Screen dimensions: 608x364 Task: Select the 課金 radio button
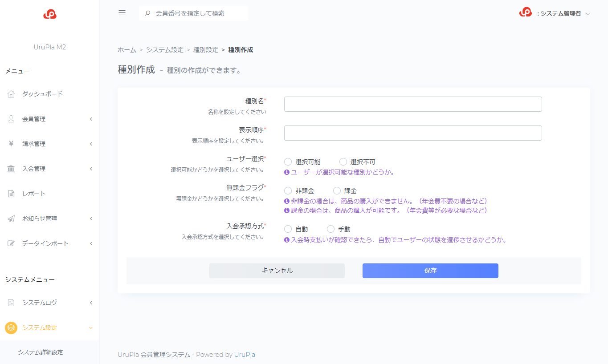pos(337,190)
